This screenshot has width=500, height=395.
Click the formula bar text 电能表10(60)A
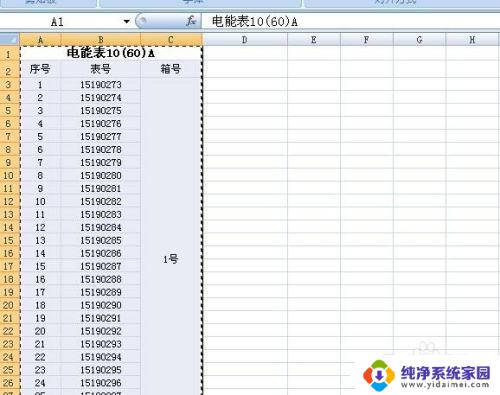[x=255, y=22]
